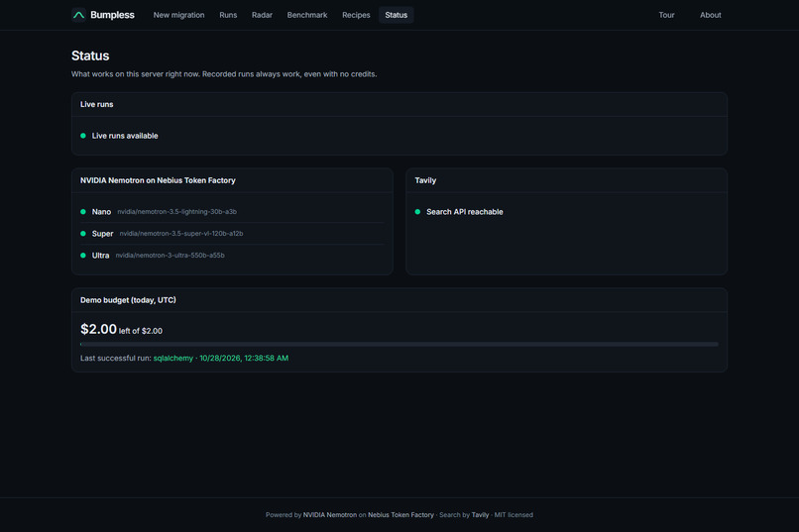799x532 pixels.
Task: Click the Search API reachable status dot
Action: coord(417,212)
